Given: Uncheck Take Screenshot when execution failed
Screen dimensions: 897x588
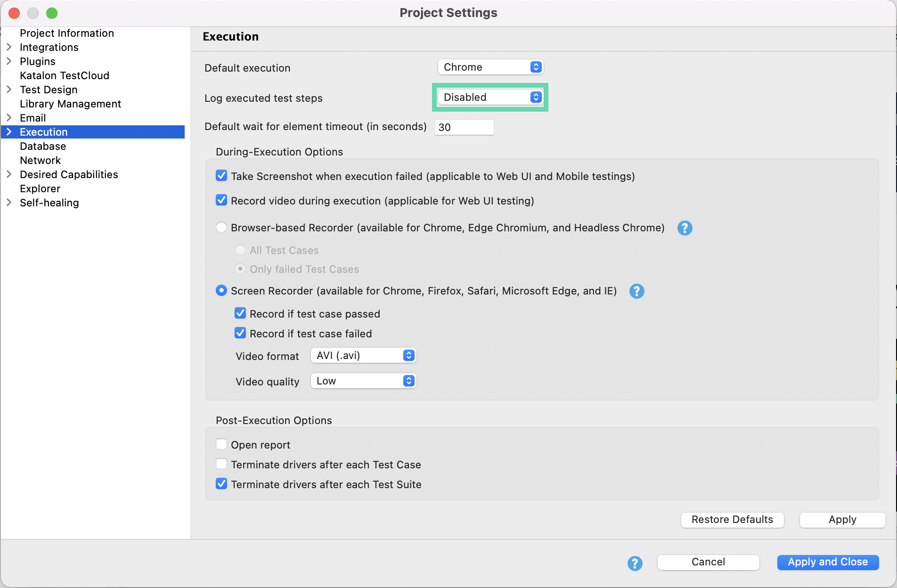Looking at the screenshot, I should click(x=221, y=176).
